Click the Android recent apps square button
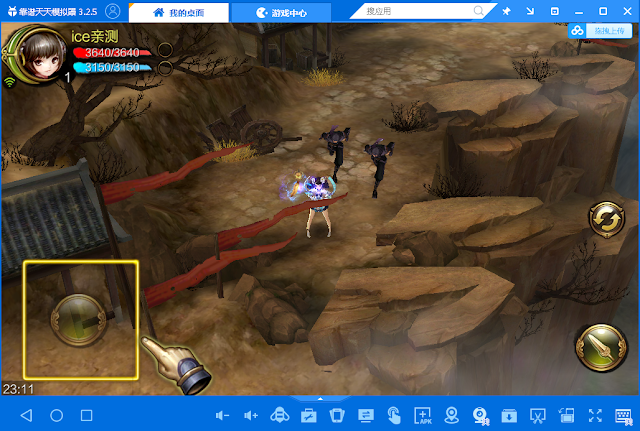The width and height of the screenshot is (640, 431). point(87,415)
